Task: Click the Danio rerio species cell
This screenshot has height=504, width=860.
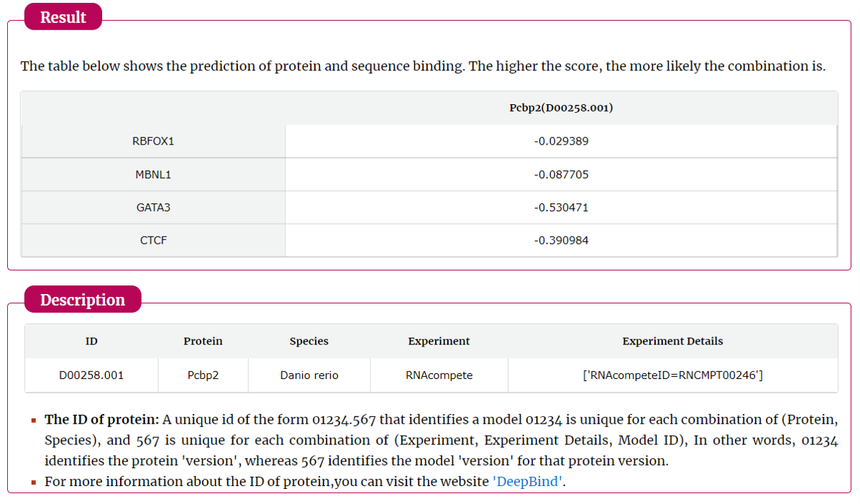Action: pyautogui.click(x=309, y=375)
